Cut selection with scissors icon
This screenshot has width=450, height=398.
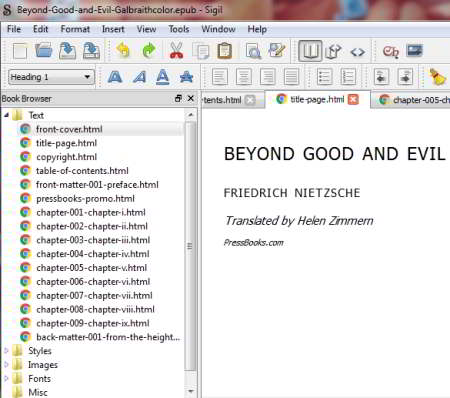(176, 51)
